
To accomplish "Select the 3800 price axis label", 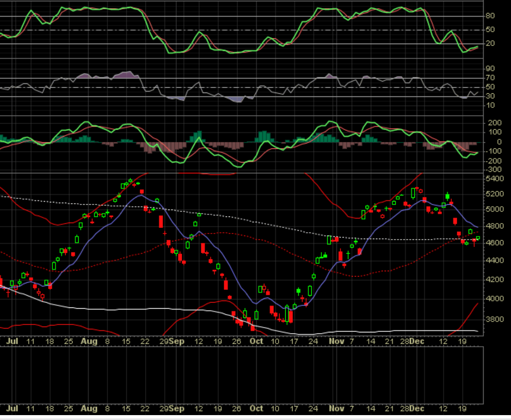I will tap(495, 319).
